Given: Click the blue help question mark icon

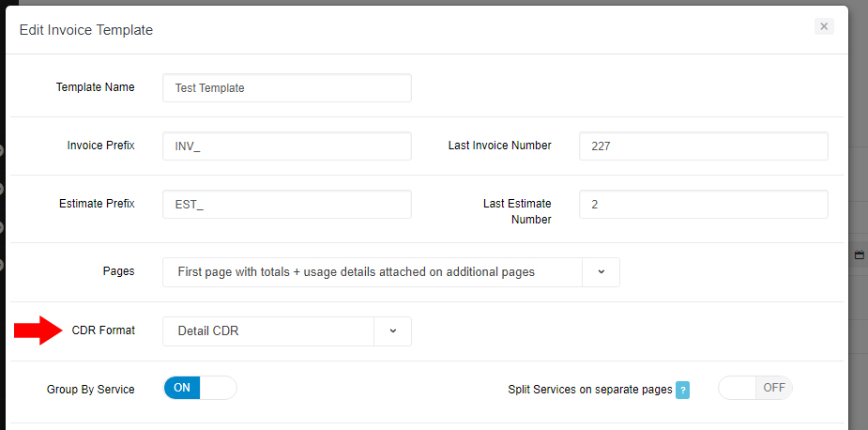Looking at the screenshot, I should (683, 390).
